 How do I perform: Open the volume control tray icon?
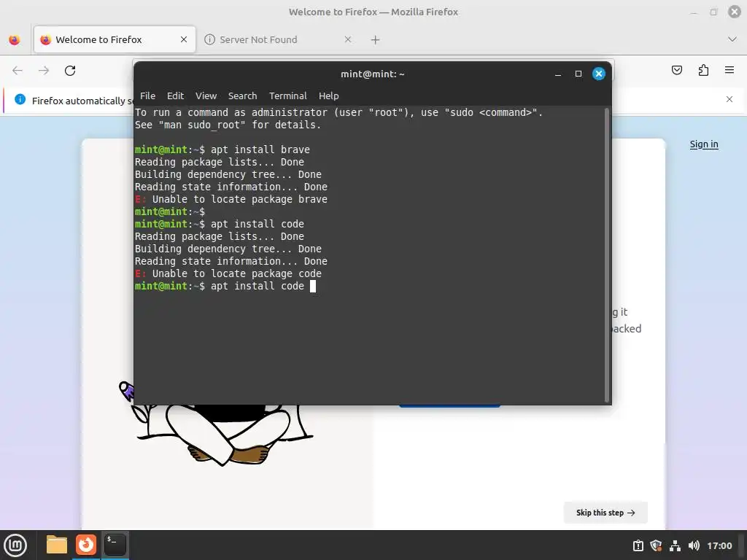tap(694, 545)
